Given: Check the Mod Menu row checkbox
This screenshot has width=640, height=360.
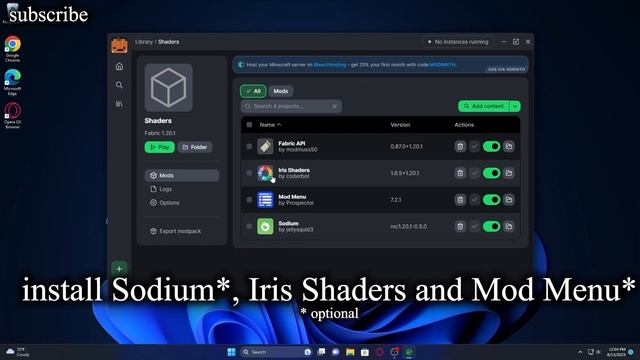Looking at the screenshot, I should click(x=249, y=200).
